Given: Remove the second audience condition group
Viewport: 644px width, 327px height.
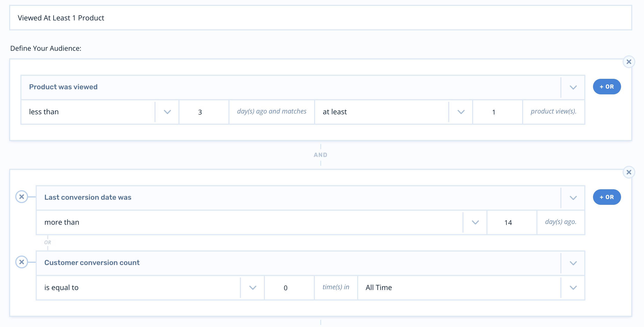Looking at the screenshot, I should point(629,172).
